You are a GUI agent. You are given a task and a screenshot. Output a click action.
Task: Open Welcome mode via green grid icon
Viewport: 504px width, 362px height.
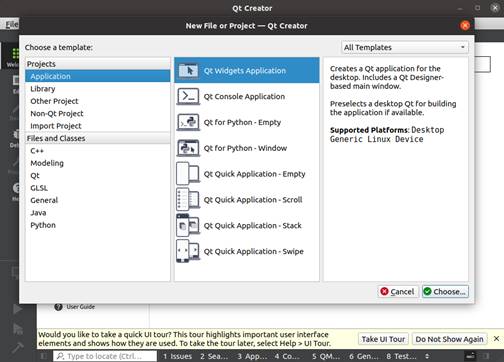[15, 53]
